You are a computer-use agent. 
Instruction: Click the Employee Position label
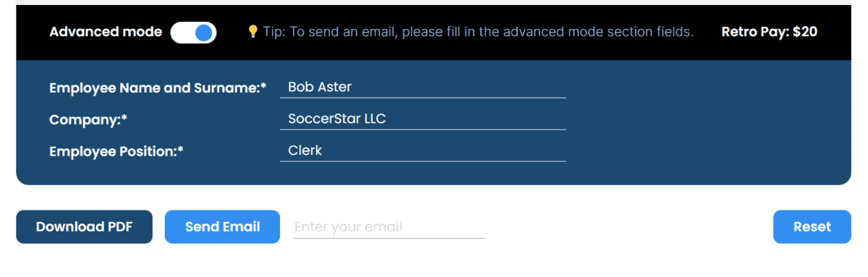pyautogui.click(x=116, y=152)
